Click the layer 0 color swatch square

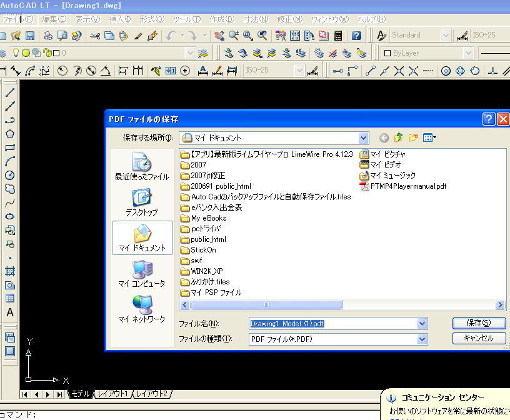(x=56, y=53)
